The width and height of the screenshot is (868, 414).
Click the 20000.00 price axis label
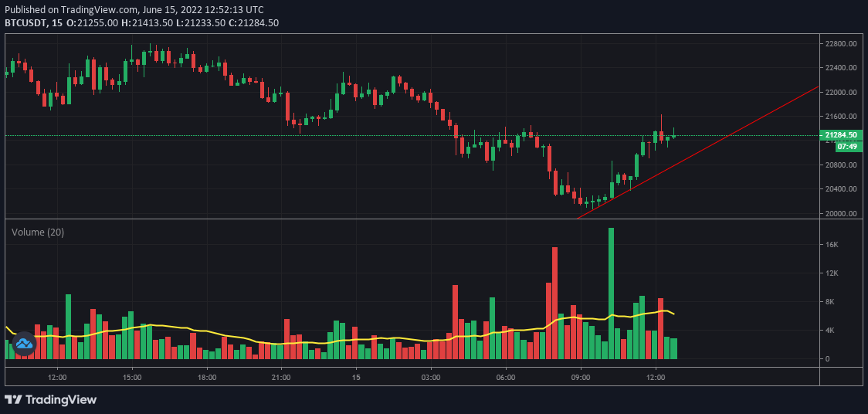[842, 214]
